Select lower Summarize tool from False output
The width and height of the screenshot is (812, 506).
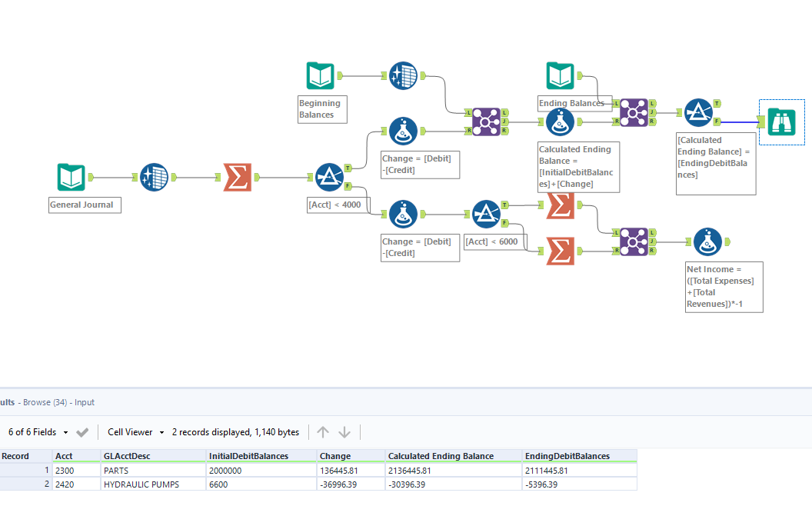(x=561, y=251)
